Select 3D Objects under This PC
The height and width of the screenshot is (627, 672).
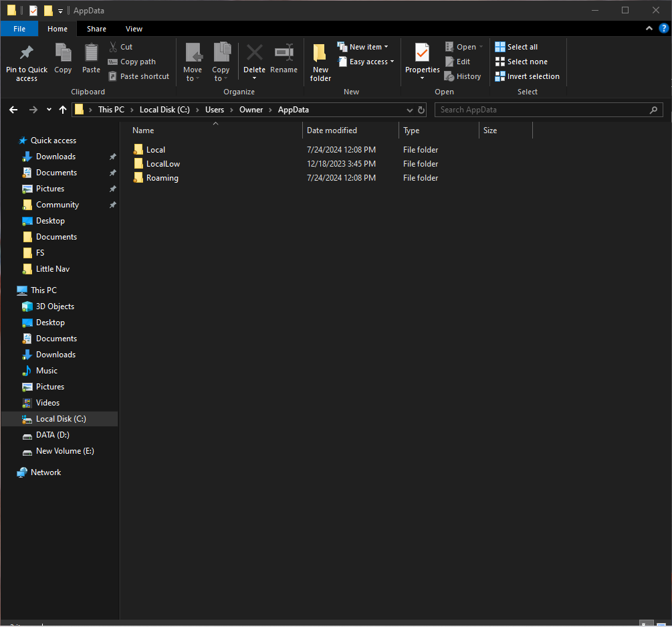pyautogui.click(x=55, y=306)
